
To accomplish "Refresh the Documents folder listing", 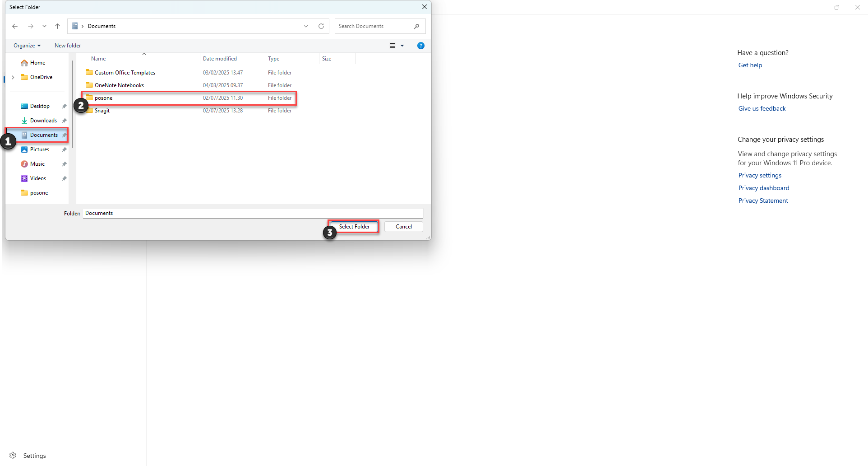I will click(321, 26).
